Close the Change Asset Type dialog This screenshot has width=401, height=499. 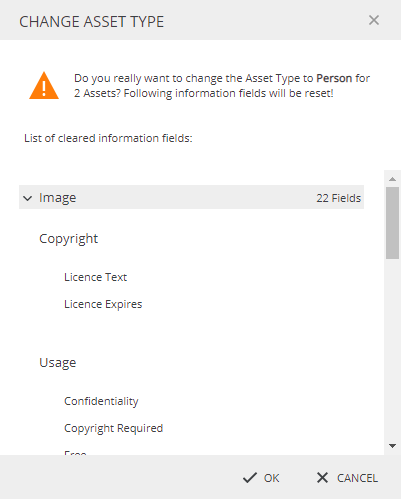(374, 20)
